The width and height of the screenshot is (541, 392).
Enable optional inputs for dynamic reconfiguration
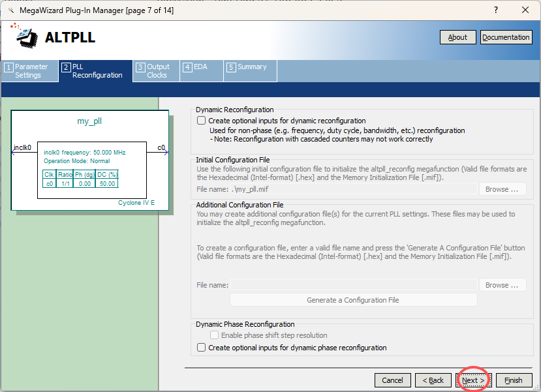[x=201, y=121]
